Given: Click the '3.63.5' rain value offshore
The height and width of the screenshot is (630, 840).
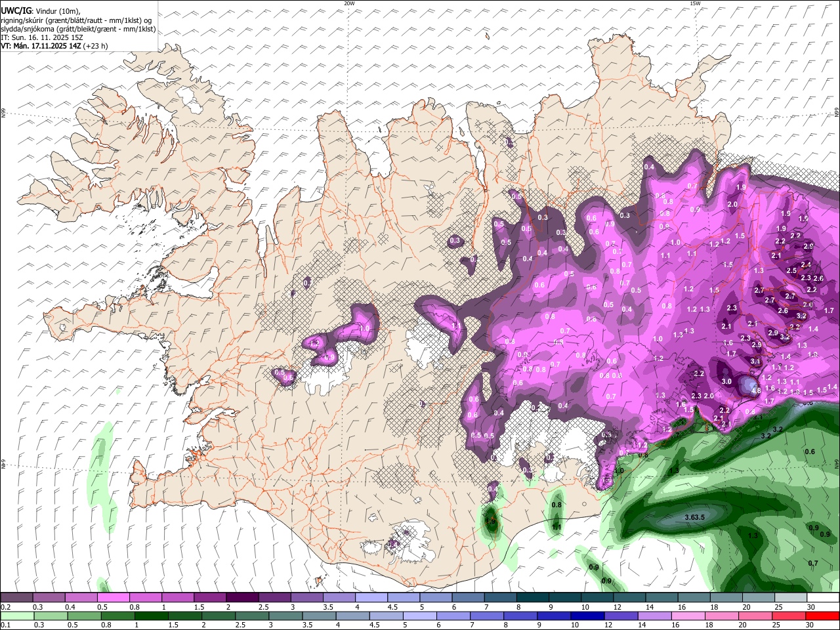Looking at the screenshot, I should [x=694, y=518].
